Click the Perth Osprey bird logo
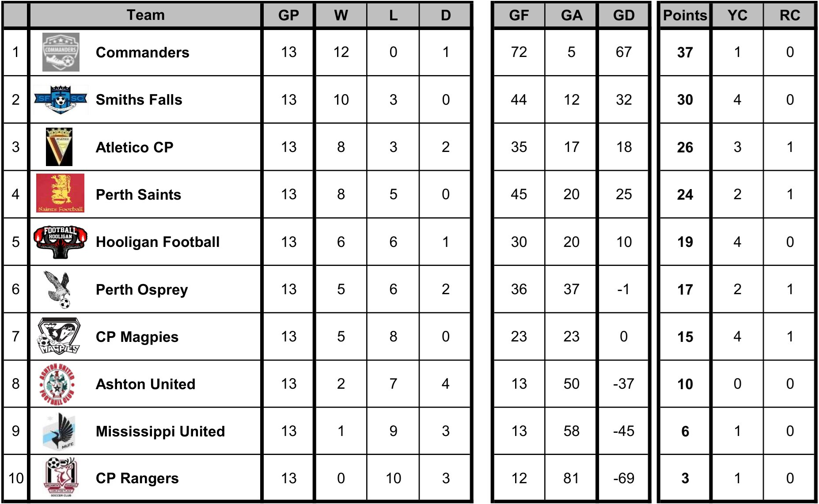The width and height of the screenshot is (819, 504). (x=59, y=289)
